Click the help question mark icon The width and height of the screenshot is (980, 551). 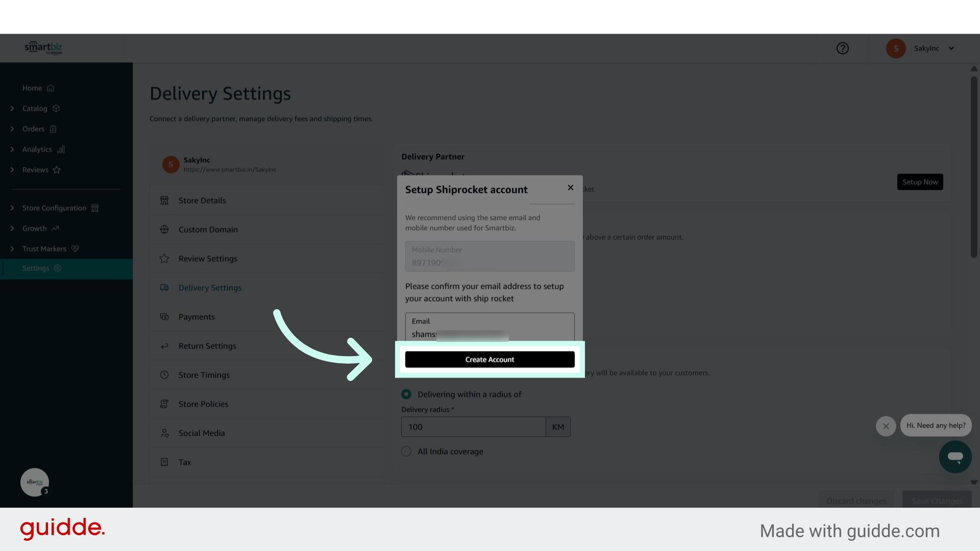(x=842, y=48)
